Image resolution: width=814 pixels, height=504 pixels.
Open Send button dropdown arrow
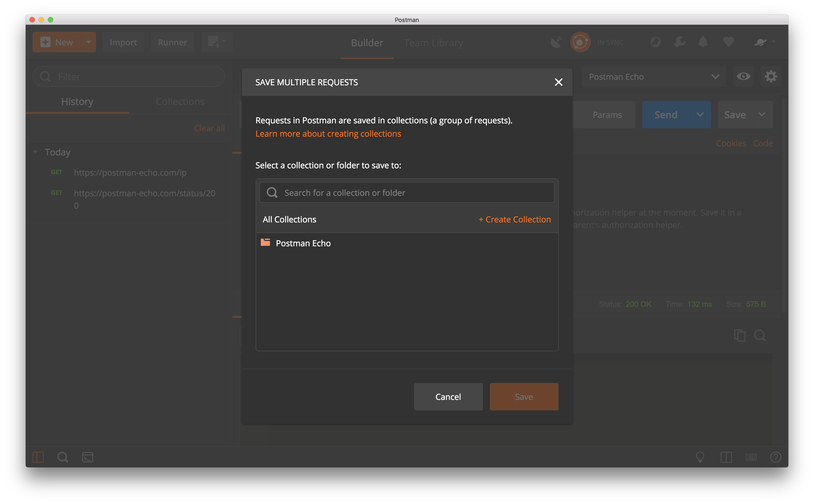[x=700, y=115]
